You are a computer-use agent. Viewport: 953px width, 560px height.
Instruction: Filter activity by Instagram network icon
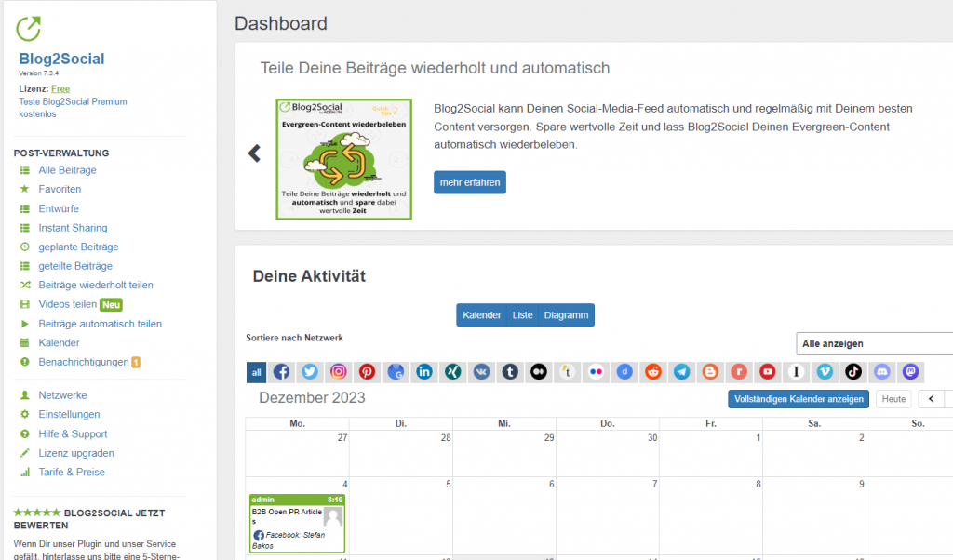click(339, 372)
